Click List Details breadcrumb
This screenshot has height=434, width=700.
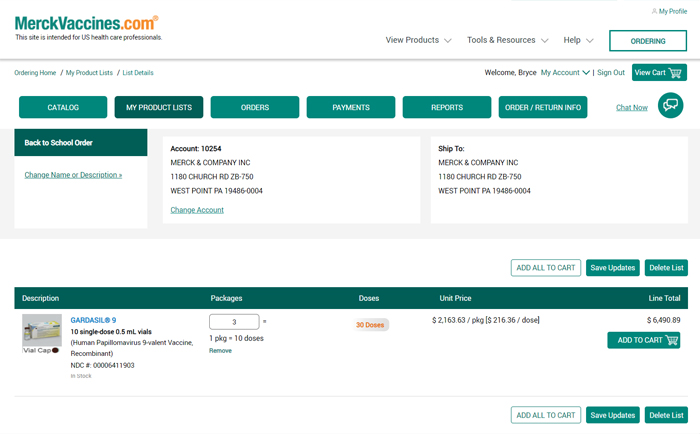[138, 73]
